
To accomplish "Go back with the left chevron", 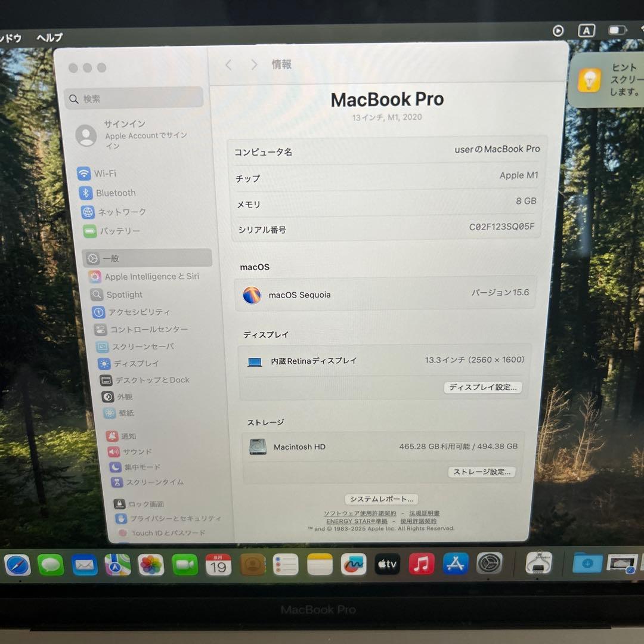I will [x=229, y=64].
